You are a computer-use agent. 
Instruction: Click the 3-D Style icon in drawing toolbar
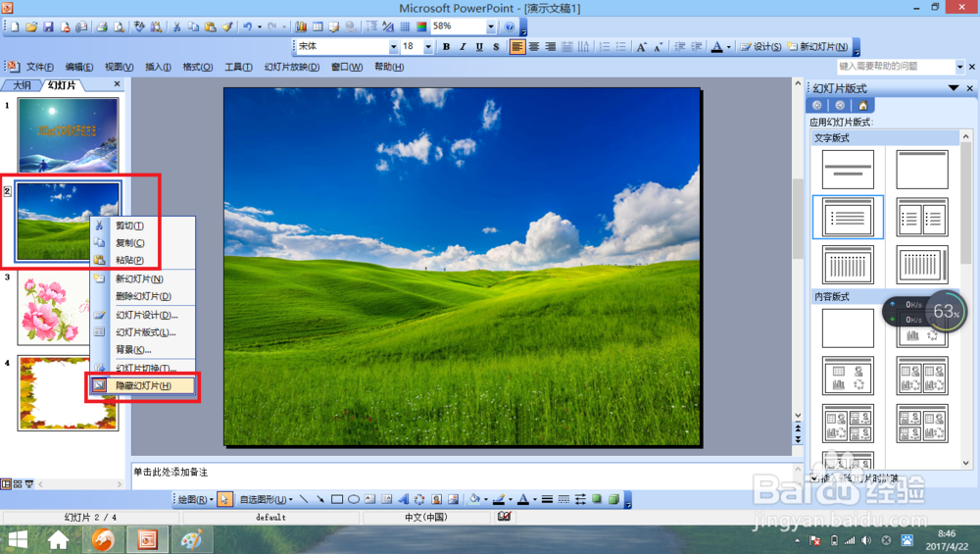tap(613, 499)
